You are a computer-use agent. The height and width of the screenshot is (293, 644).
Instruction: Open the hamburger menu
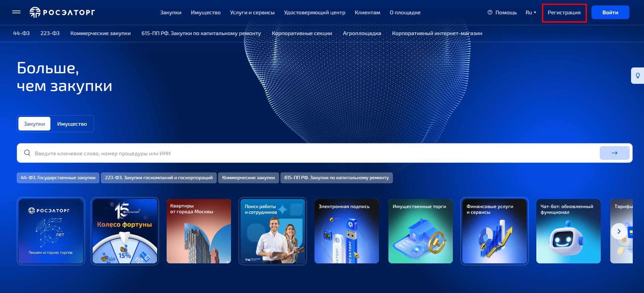pyautogui.click(x=16, y=12)
